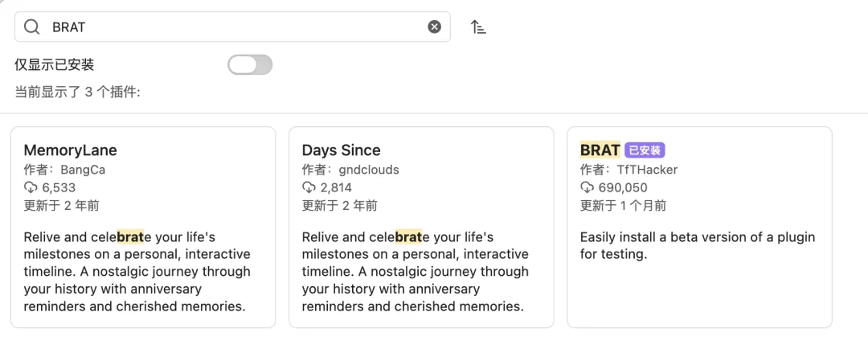
Task: Click author name TfTHacker
Action: tap(647, 170)
